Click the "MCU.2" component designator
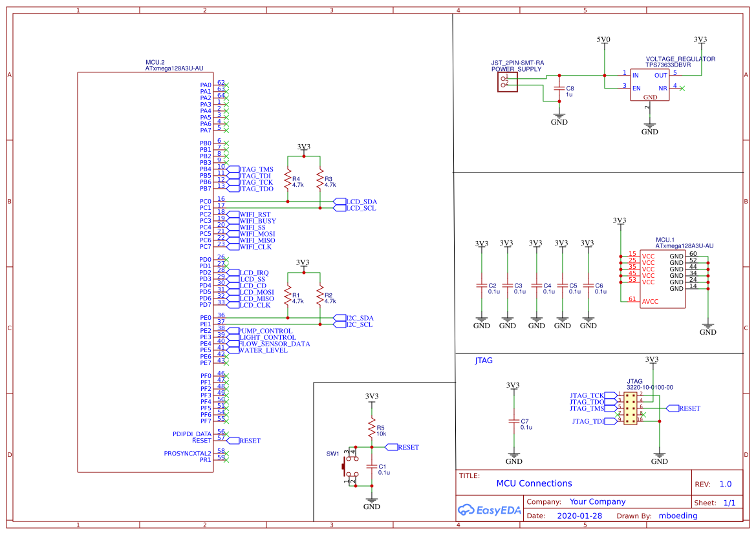 tap(155, 63)
